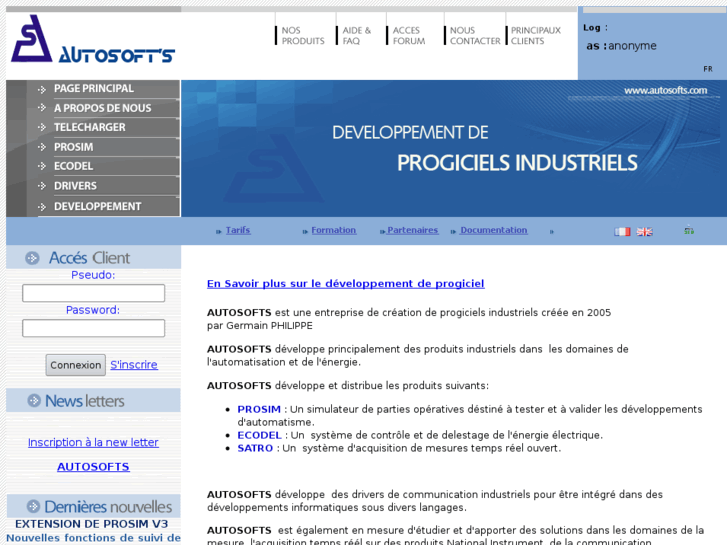Click the Connexion button
The width and height of the screenshot is (727, 545).
pyautogui.click(x=76, y=365)
